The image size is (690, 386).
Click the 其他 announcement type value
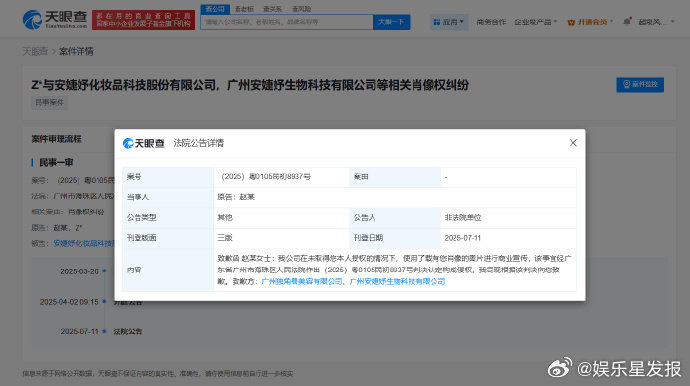[x=225, y=217]
